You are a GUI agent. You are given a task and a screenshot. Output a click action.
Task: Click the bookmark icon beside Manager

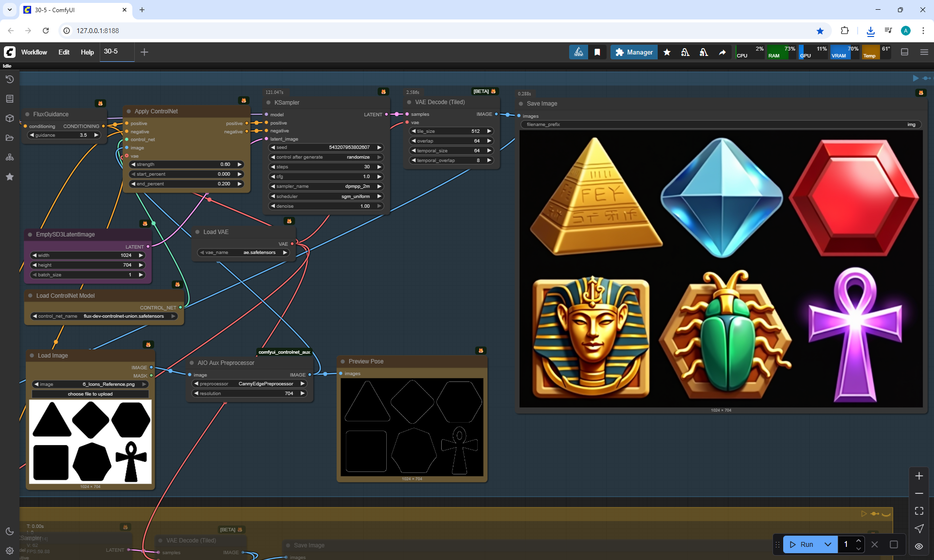pos(597,52)
